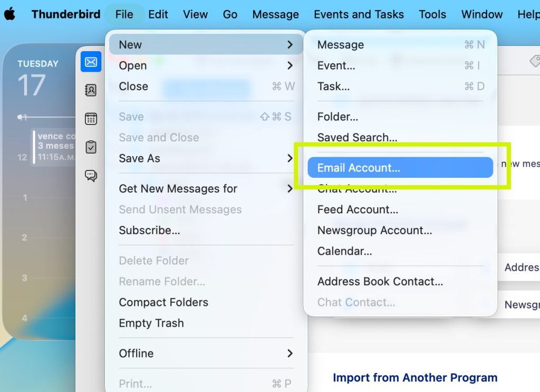Open the Calendar sidebar icon
The image size is (540, 392).
91,119
